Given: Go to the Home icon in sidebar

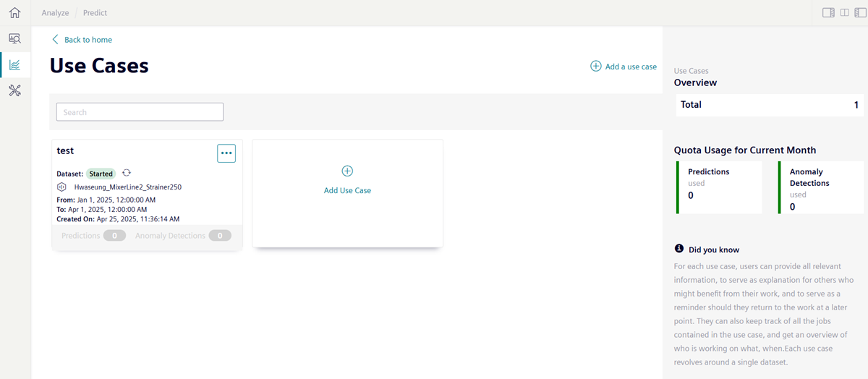Looking at the screenshot, I should [x=14, y=13].
